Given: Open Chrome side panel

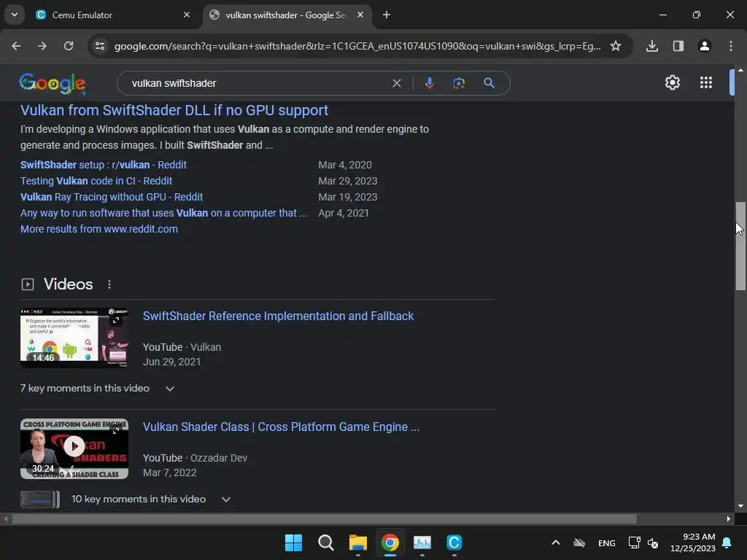Looking at the screenshot, I should pos(678,46).
